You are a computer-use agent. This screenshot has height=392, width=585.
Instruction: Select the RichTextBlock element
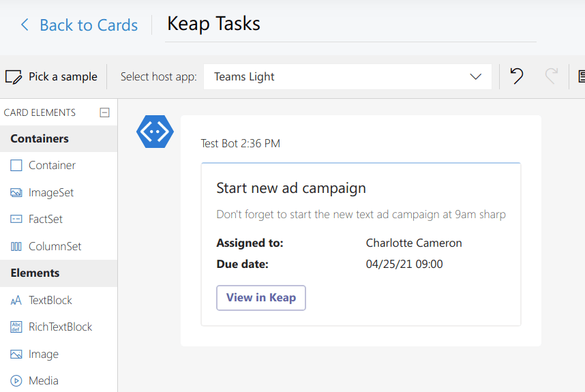pos(59,327)
